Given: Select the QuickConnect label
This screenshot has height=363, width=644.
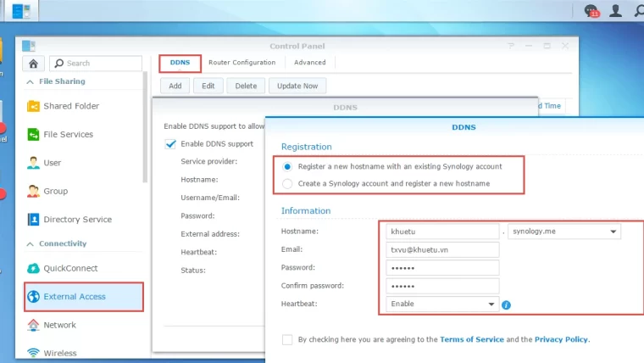Looking at the screenshot, I should [70, 269].
